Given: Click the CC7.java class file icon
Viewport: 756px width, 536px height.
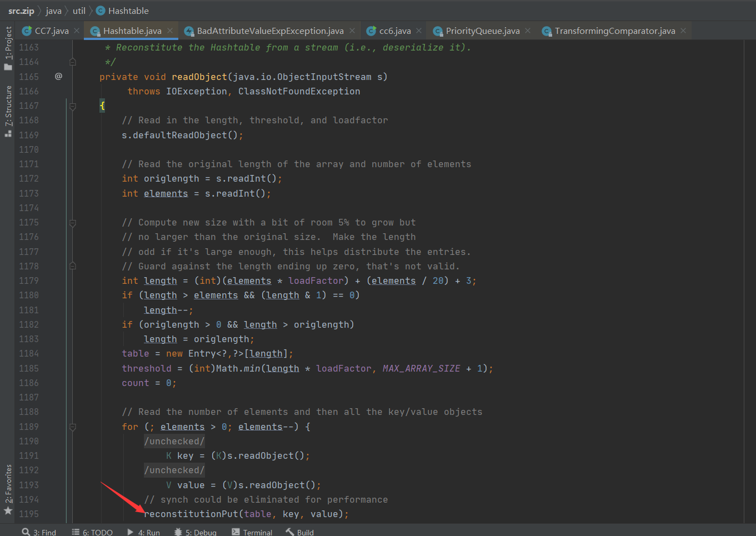Looking at the screenshot, I should (x=27, y=31).
